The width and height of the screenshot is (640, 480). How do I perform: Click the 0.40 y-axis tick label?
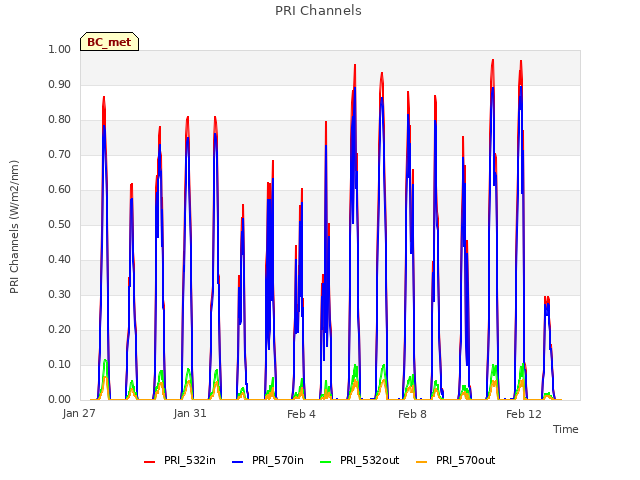(60, 260)
